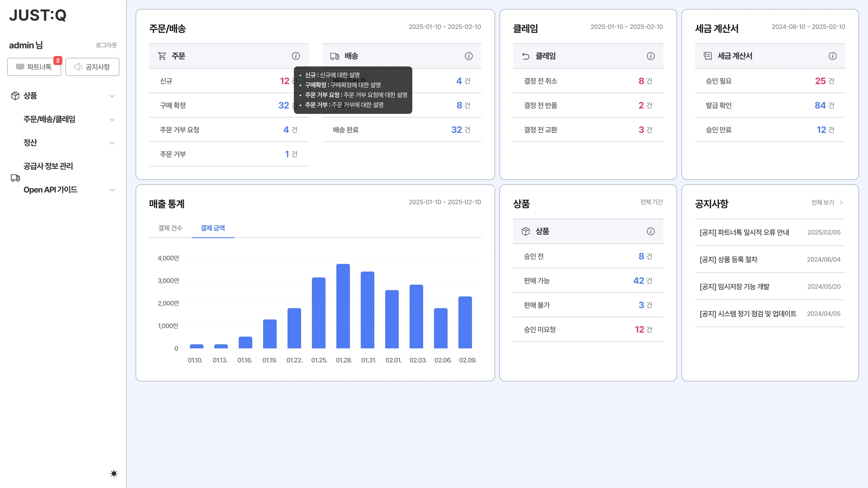Select the 결제 금액 tab
Image resolution: width=868 pixels, height=488 pixels.
[x=212, y=228]
